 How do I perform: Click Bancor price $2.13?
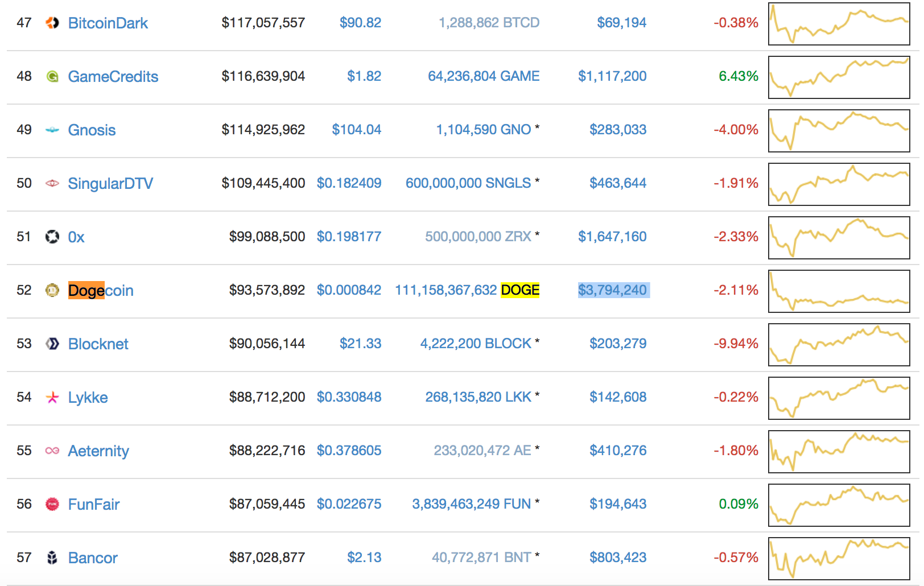point(364,558)
